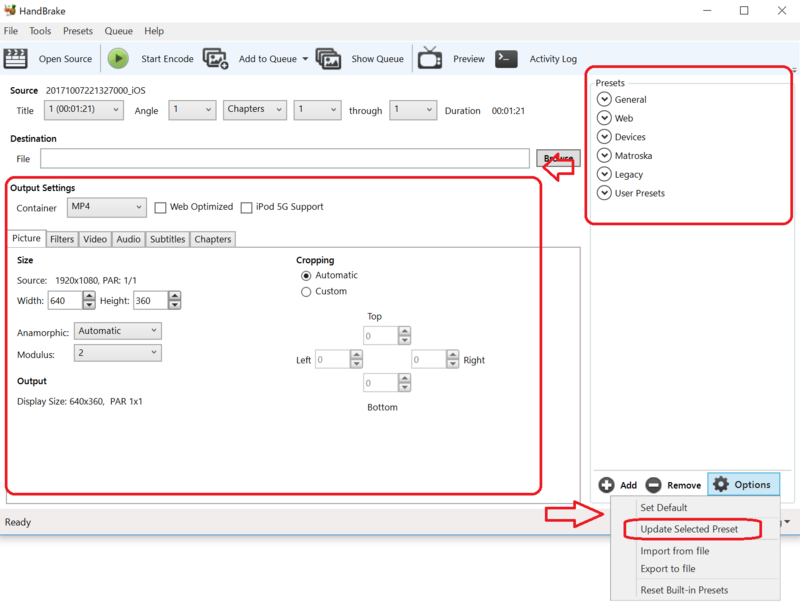This screenshot has height=610, width=800.
Task: Expand the General presets group
Action: click(604, 99)
